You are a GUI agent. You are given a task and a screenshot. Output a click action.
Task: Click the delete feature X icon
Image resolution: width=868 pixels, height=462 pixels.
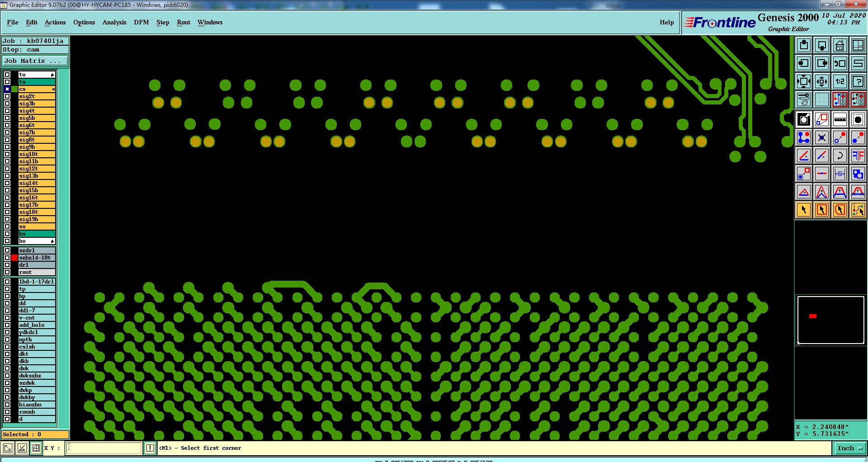(x=822, y=137)
